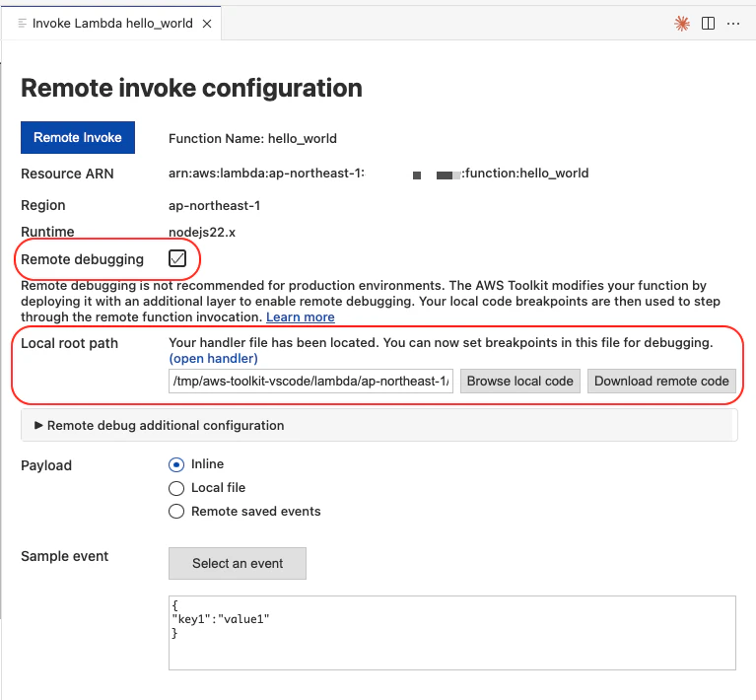Open the Learn more link
Image resolution: width=756 pixels, height=700 pixels.
301,316
